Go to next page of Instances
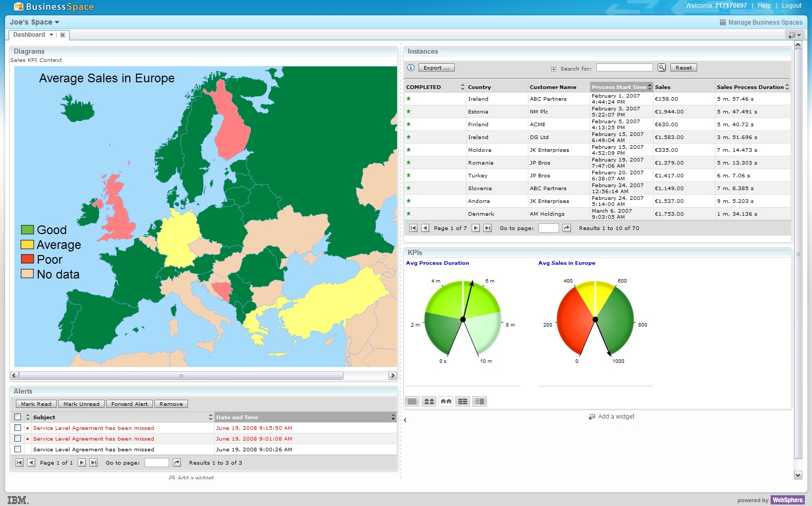Image resolution: width=812 pixels, height=506 pixels. [476, 228]
